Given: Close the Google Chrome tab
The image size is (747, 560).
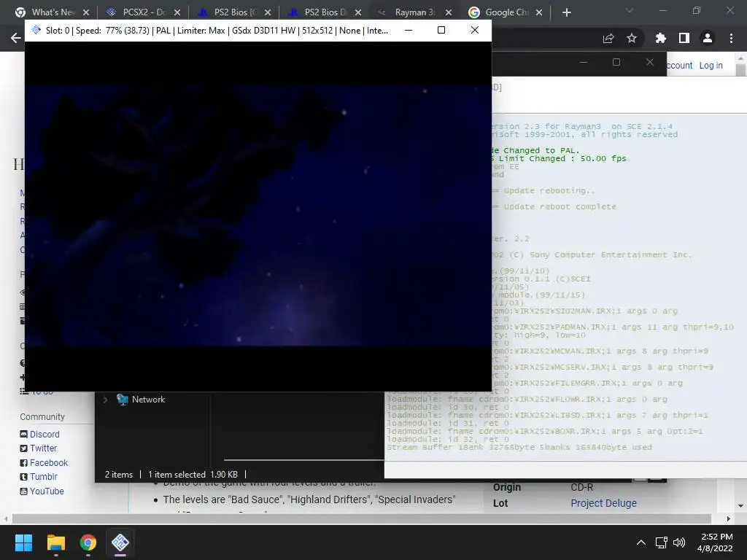Looking at the screenshot, I should point(539,12).
